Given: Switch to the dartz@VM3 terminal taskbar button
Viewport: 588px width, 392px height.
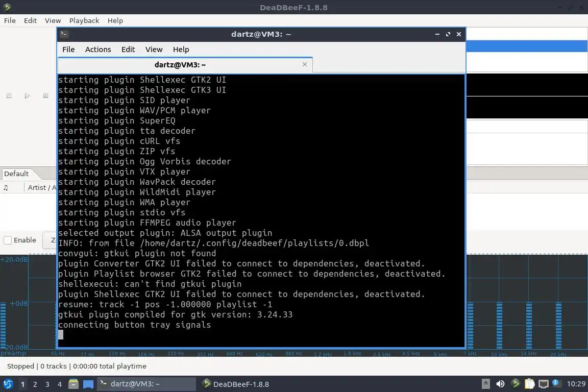Looking at the screenshot, I should click(146, 384).
